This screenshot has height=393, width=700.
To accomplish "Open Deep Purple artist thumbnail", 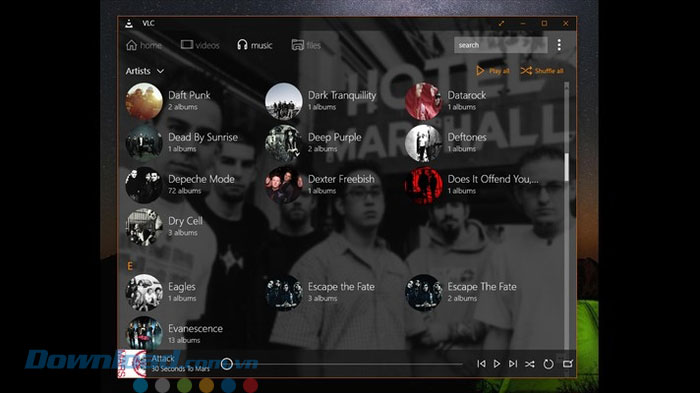I will (283, 143).
